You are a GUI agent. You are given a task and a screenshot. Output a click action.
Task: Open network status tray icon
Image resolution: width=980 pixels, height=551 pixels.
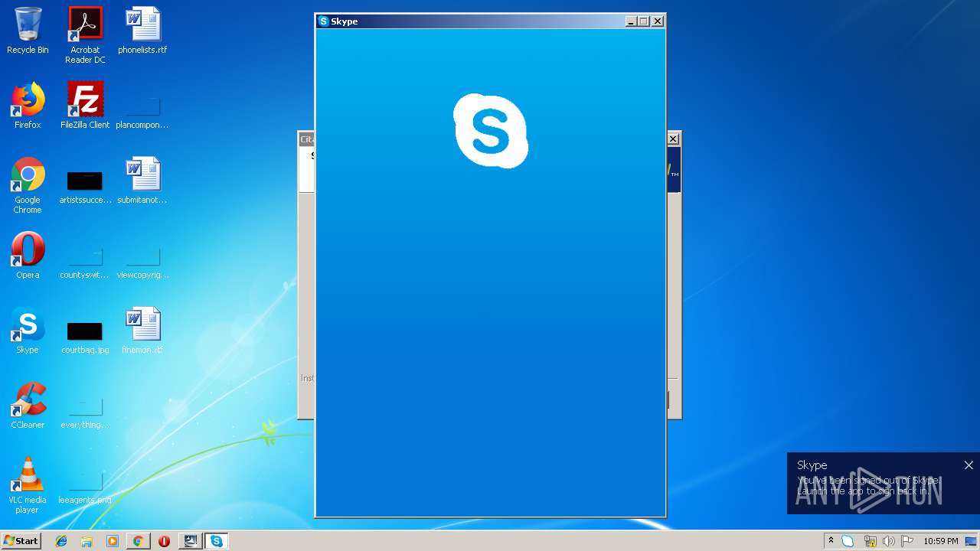[x=870, y=541]
